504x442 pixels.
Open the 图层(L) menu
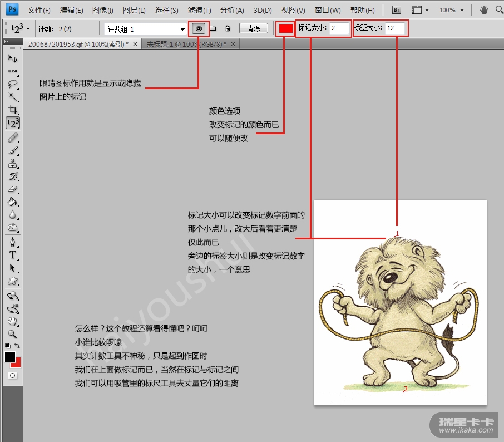coord(134,10)
